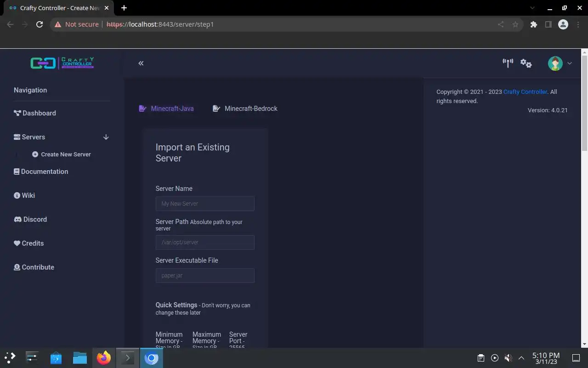This screenshot has height=368, width=588.
Task: Open the broadcast antenna notifications icon
Action: click(508, 63)
